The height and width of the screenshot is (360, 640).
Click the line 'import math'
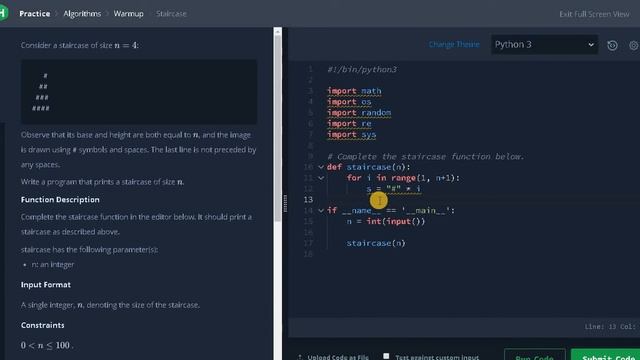(x=354, y=91)
